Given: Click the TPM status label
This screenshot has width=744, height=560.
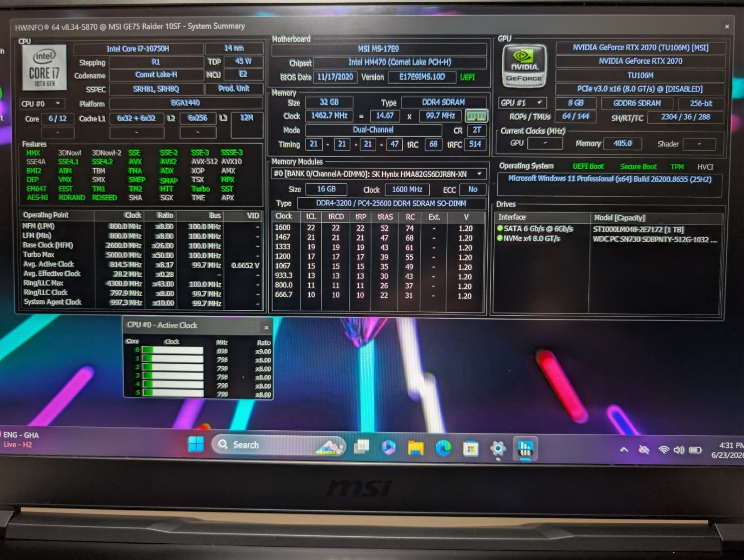Looking at the screenshot, I should tap(677, 167).
